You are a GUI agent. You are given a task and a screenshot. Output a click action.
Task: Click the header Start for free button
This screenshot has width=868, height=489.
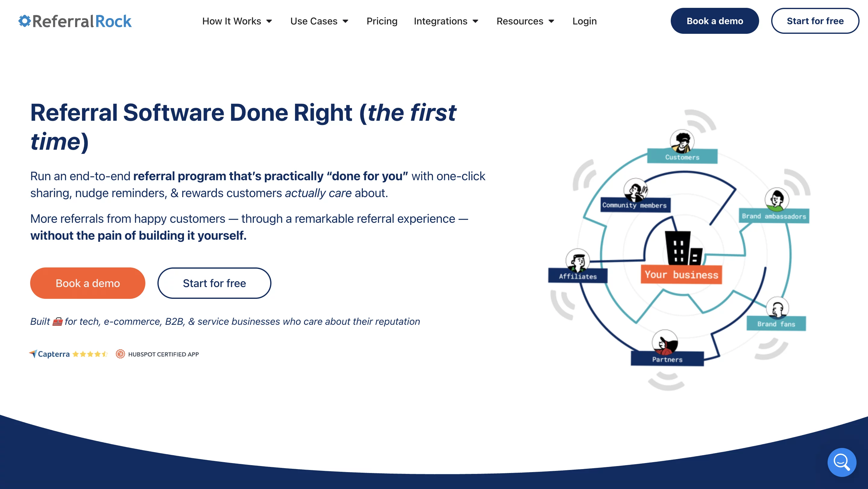[815, 21]
